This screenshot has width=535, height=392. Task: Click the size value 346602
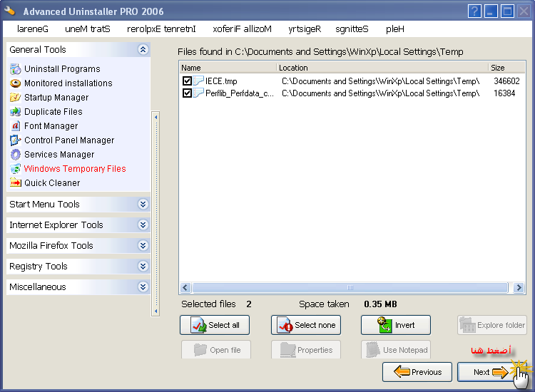506,81
